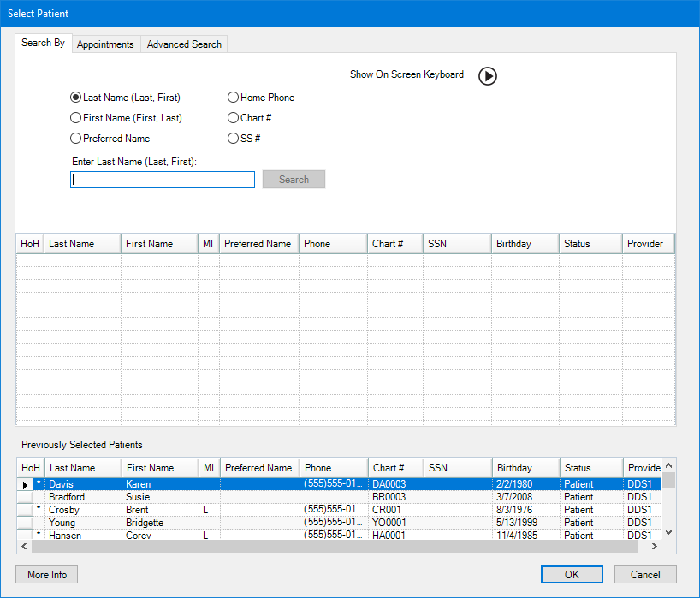Select the First Name (First, Last) radio option
Image resolution: width=700 pixels, height=598 pixels.
click(76, 118)
